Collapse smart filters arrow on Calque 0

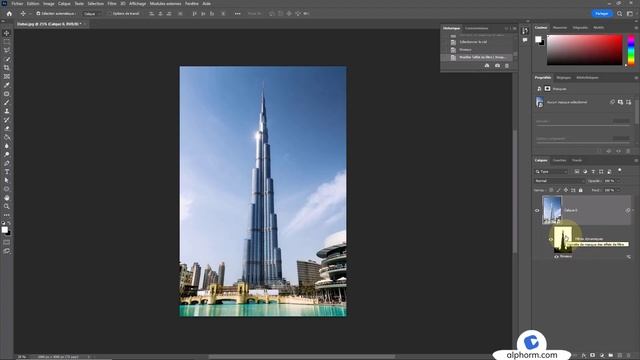(x=633, y=211)
